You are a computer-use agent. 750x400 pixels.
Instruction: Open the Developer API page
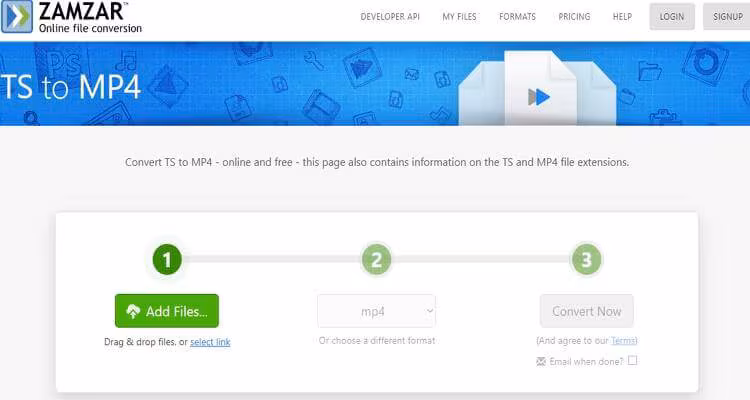coord(390,17)
